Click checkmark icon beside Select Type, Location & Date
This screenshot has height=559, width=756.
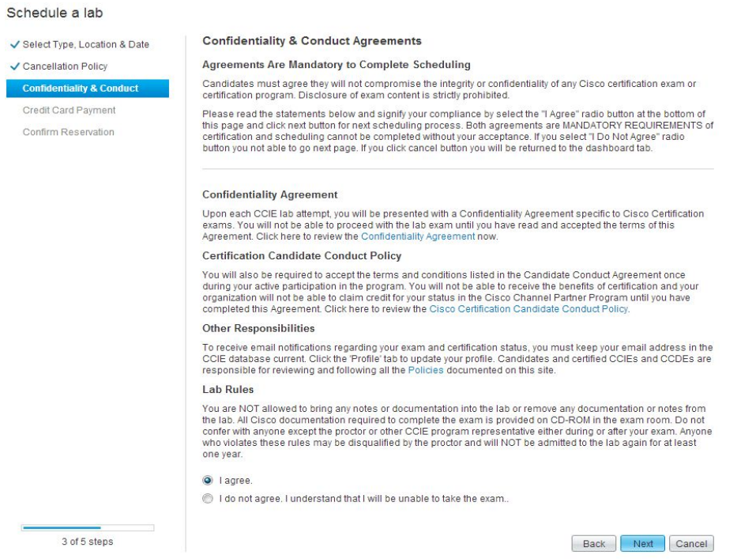pos(15,44)
